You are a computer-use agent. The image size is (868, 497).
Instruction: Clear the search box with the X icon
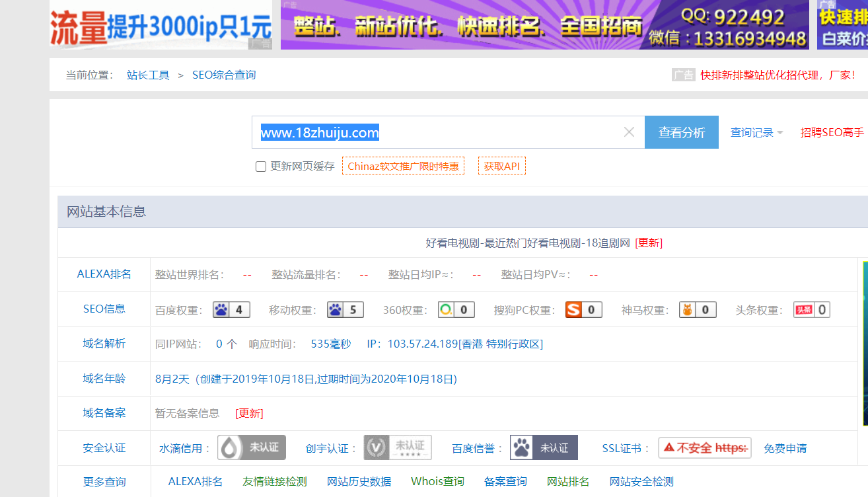tap(628, 132)
